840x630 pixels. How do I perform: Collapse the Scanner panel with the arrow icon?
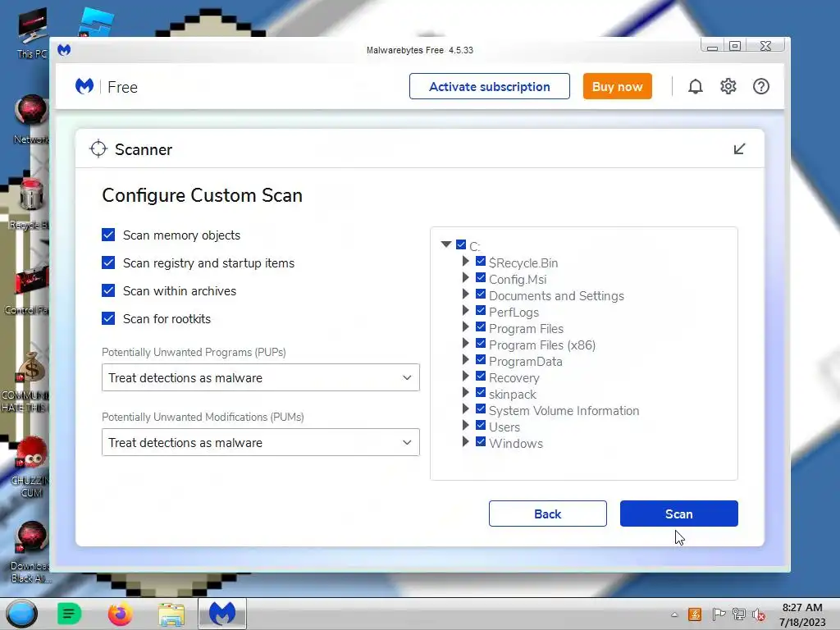739,149
